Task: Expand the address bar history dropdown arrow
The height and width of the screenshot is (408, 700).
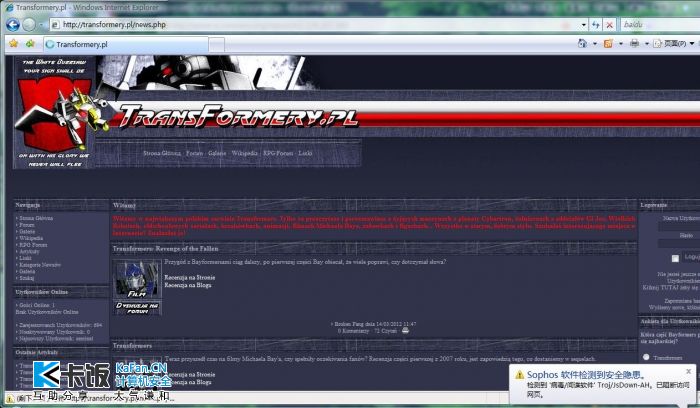Action: (x=583, y=25)
